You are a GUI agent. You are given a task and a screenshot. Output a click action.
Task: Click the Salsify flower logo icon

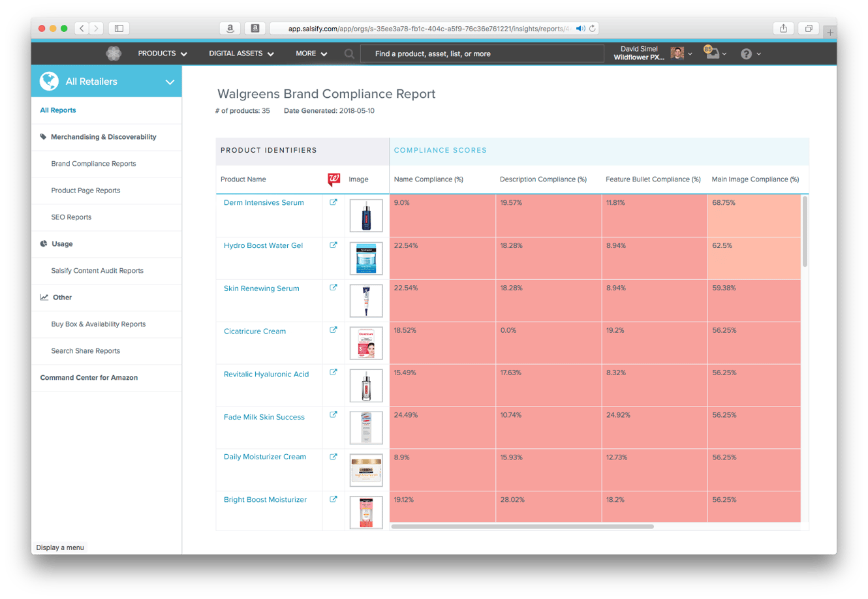pyautogui.click(x=114, y=54)
